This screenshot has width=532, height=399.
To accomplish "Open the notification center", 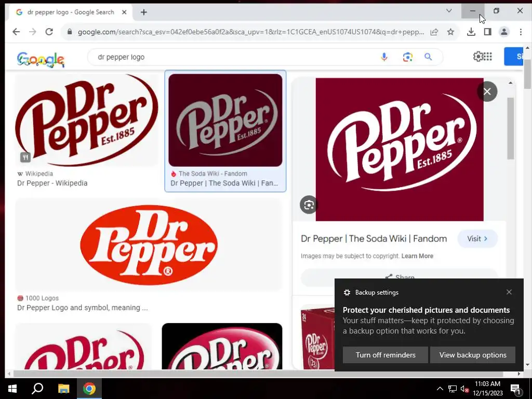I will coord(516,389).
